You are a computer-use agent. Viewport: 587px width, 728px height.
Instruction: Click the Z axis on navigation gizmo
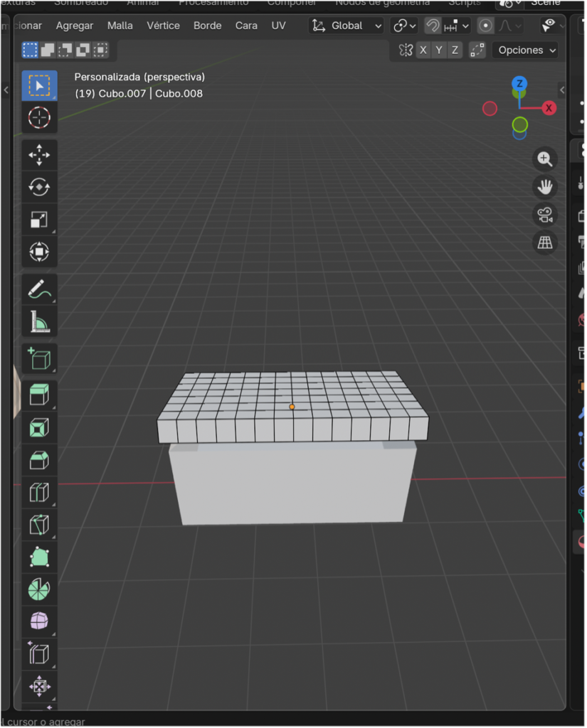[x=519, y=84]
